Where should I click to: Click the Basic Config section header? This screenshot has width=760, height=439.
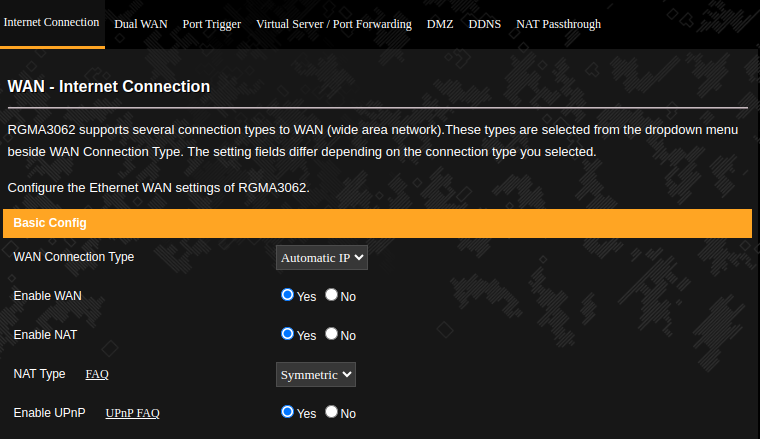(378, 223)
